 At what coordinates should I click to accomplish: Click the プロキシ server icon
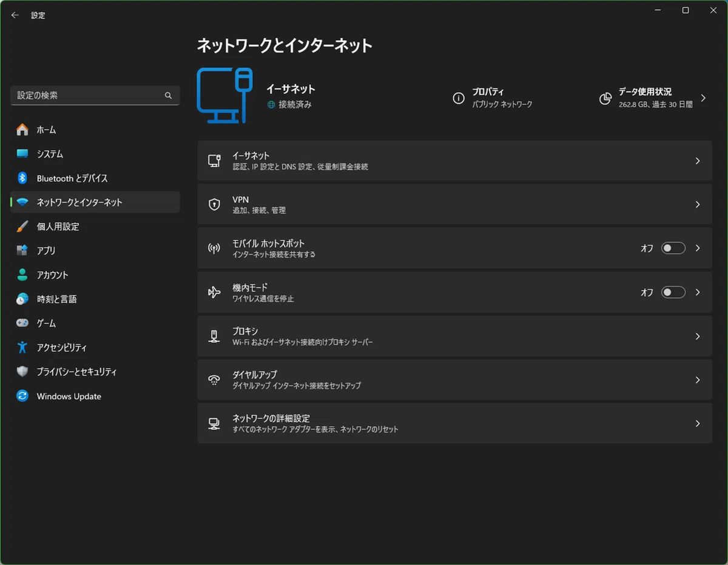point(214,336)
